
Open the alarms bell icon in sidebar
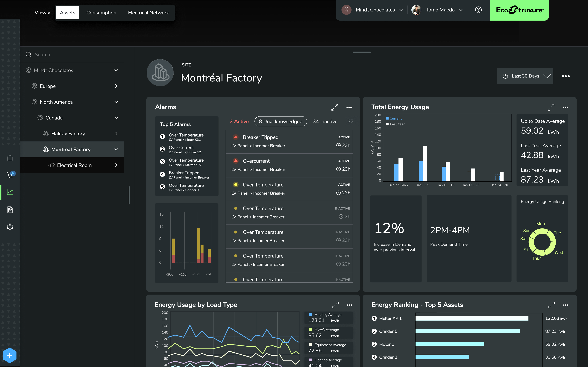10,175
